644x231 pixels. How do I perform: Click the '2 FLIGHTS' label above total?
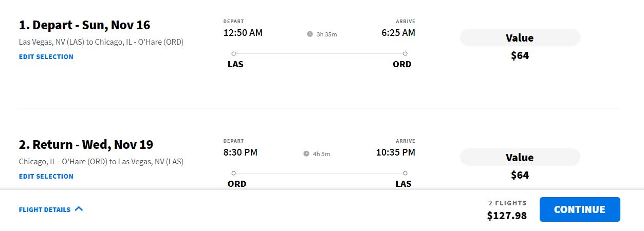coord(507,203)
